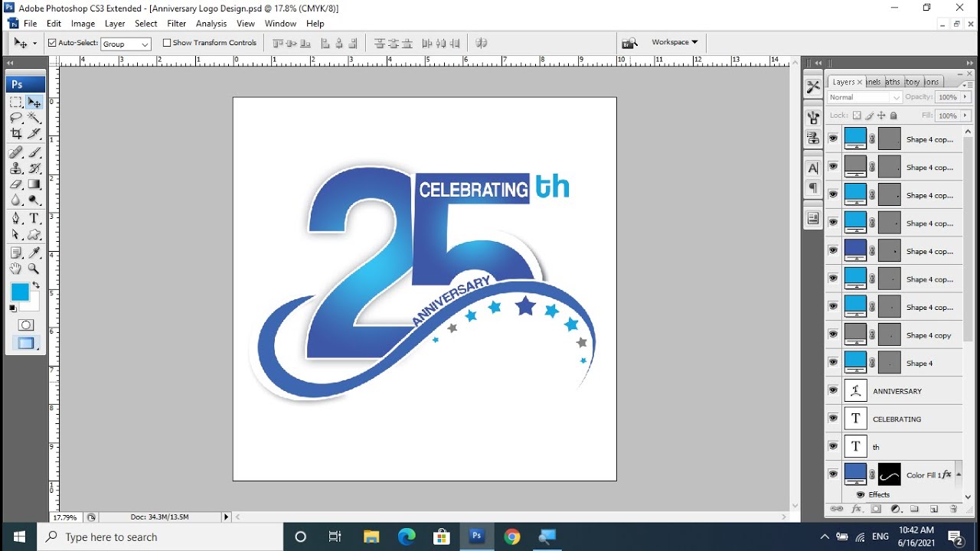Open the Layer menu
Viewport: 980px width, 551px height.
tap(115, 24)
